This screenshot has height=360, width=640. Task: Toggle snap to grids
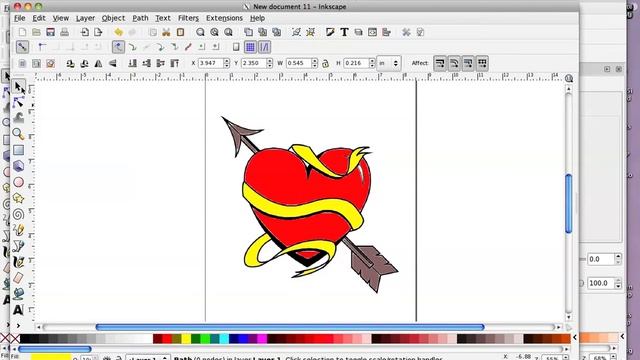(x=250, y=47)
